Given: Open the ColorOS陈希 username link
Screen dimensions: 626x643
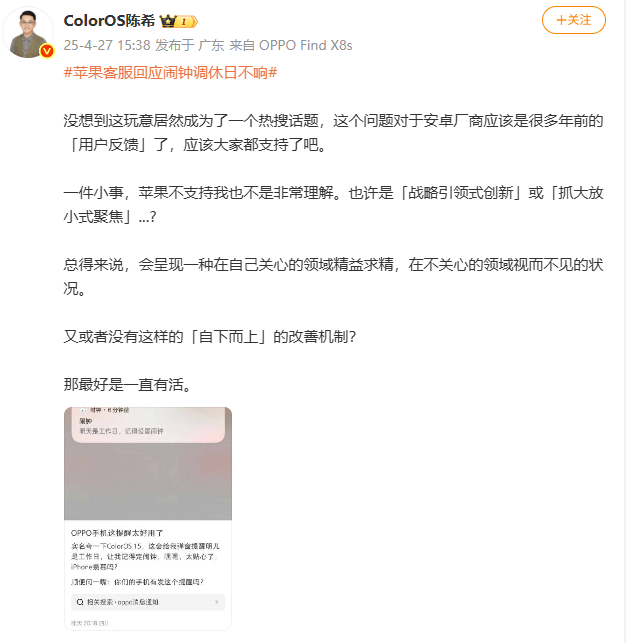Looking at the screenshot, I should [109, 21].
